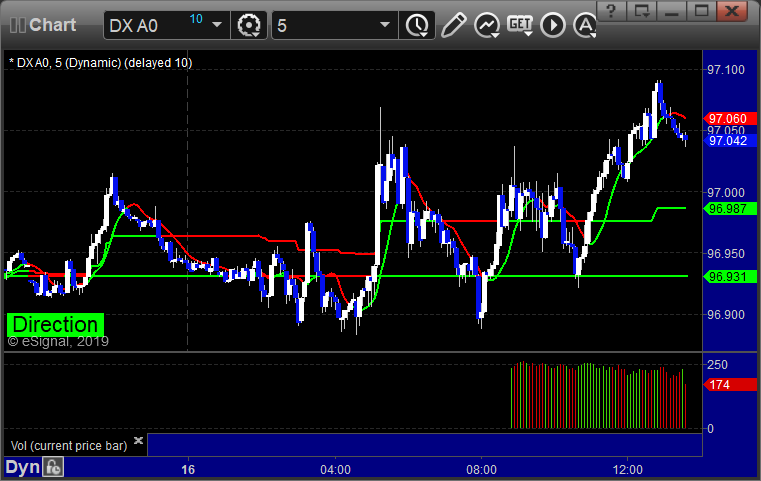Toggle the time-axis lock icon next to Dyn
The height and width of the screenshot is (481, 761).
(54, 467)
